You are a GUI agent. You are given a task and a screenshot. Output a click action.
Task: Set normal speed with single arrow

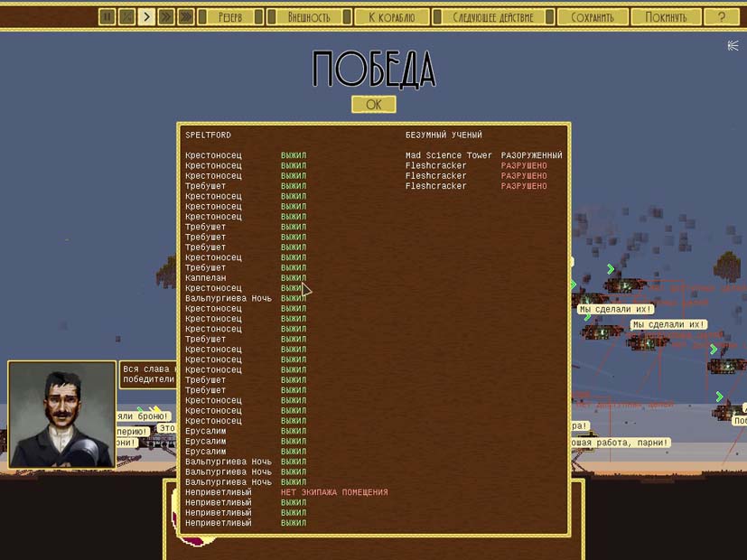(146, 16)
